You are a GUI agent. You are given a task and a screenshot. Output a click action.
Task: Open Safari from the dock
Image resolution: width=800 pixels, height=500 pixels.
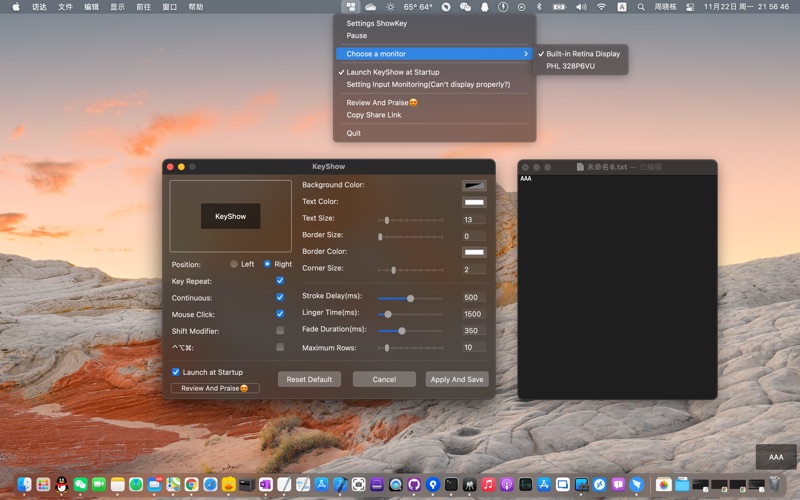click(210, 484)
